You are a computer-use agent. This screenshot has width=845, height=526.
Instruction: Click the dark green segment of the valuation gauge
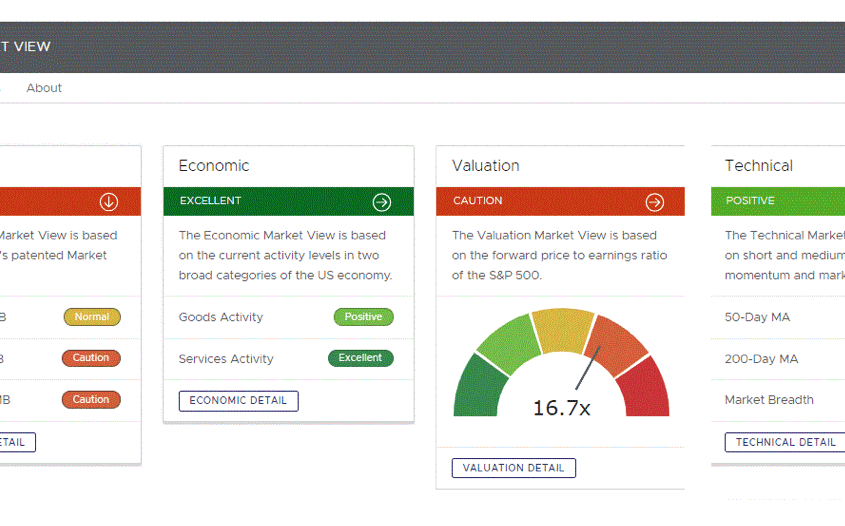(x=478, y=388)
